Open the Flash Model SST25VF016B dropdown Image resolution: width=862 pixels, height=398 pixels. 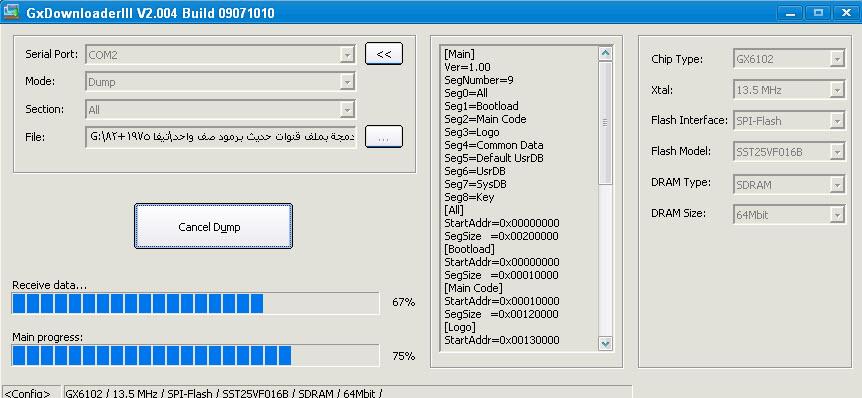pos(788,152)
